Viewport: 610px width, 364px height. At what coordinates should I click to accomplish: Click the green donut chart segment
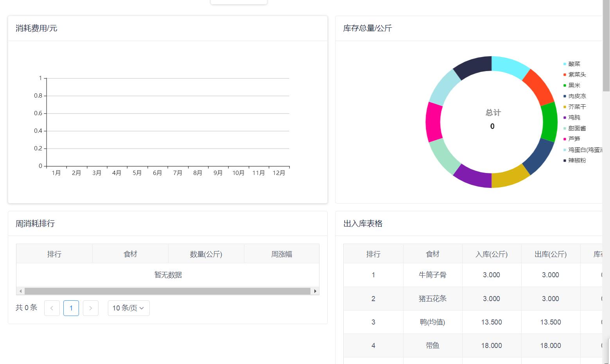click(x=549, y=122)
